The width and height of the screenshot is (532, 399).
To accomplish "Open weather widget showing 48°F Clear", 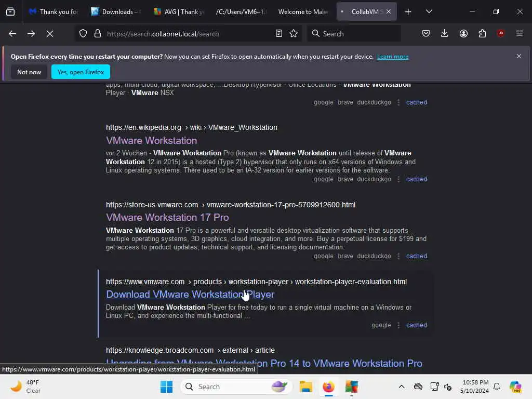I will [25, 387].
